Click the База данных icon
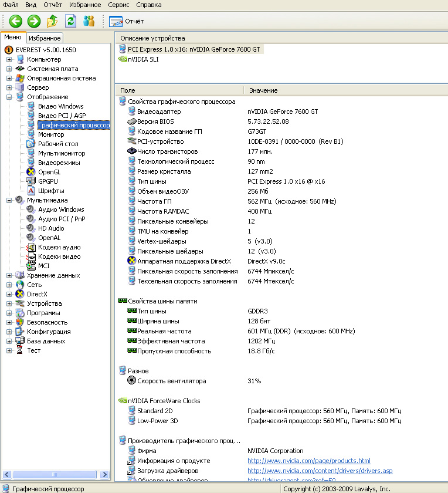The width and height of the screenshot is (448, 493). pos(20,341)
